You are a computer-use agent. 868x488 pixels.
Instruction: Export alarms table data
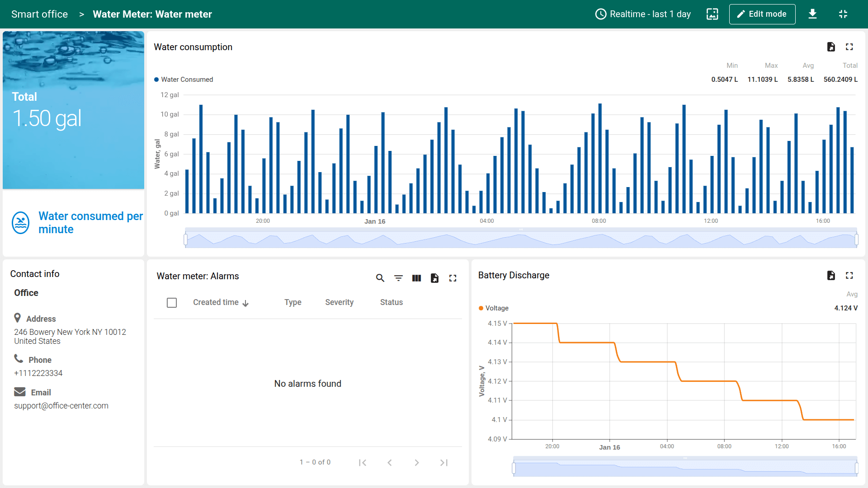(434, 278)
